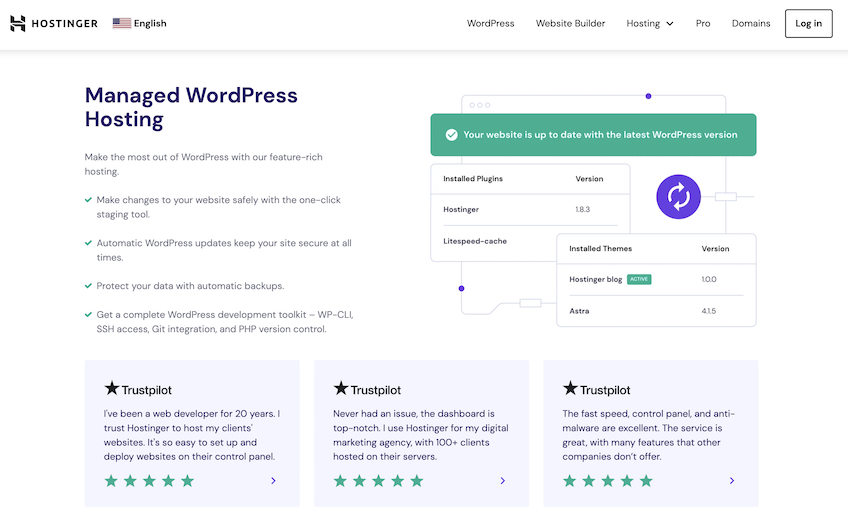The height and width of the screenshot is (530, 848).
Task: Click the Hostinger plugin row
Action: (x=530, y=209)
